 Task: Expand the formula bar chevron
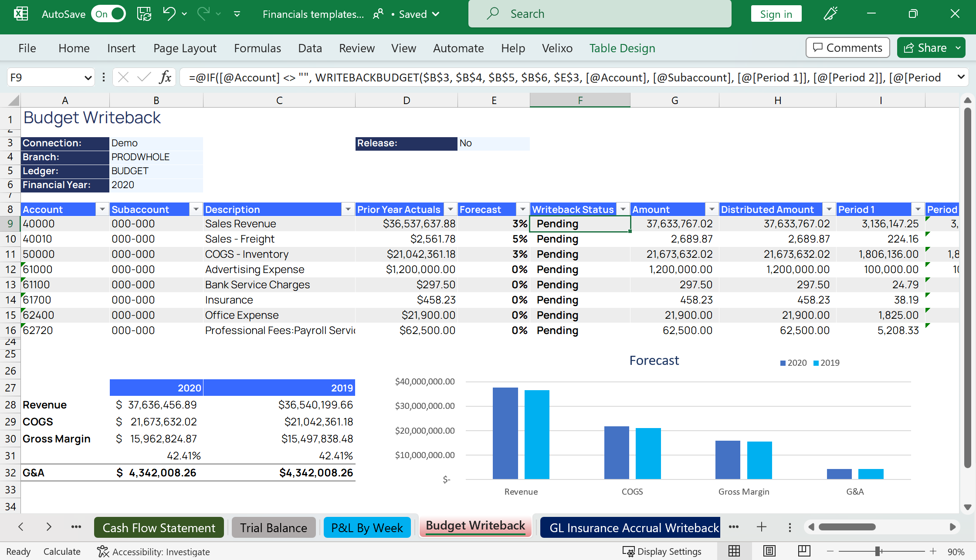[x=961, y=78]
